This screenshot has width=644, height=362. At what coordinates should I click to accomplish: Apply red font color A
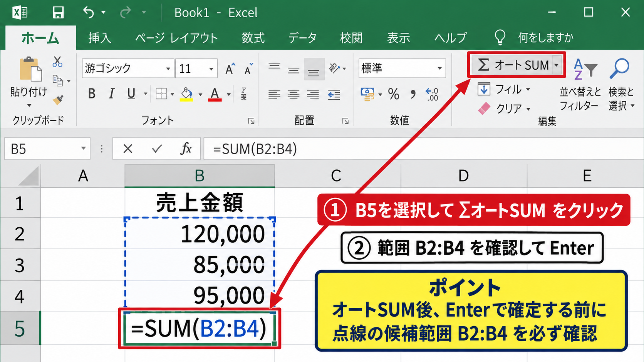(215, 94)
